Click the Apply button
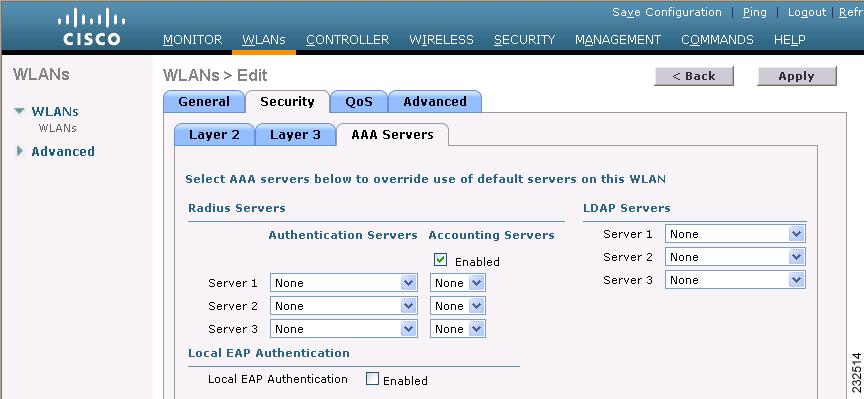 click(797, 76)
